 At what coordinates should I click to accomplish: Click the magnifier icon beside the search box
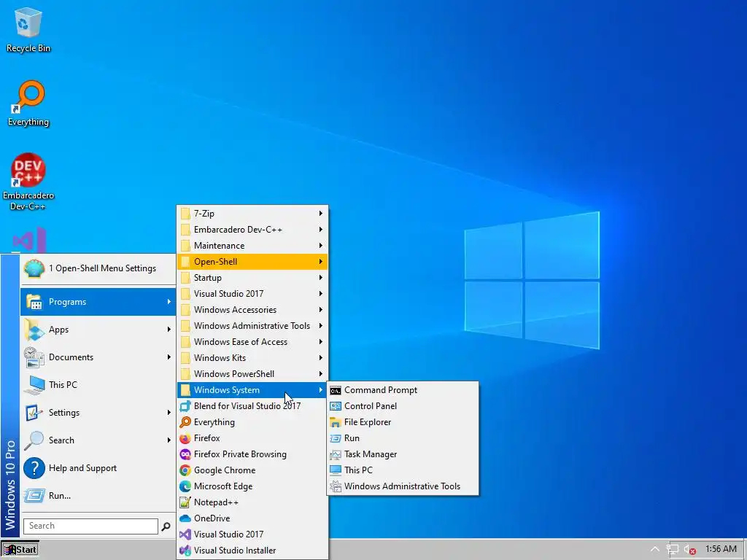pos(166,526)
